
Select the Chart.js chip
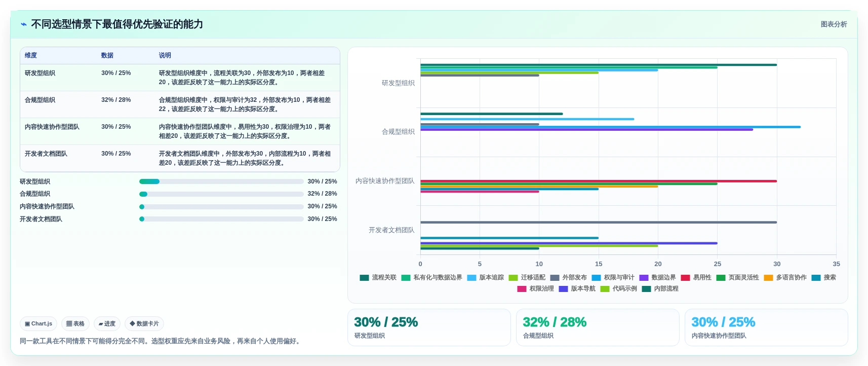(38, 323)
